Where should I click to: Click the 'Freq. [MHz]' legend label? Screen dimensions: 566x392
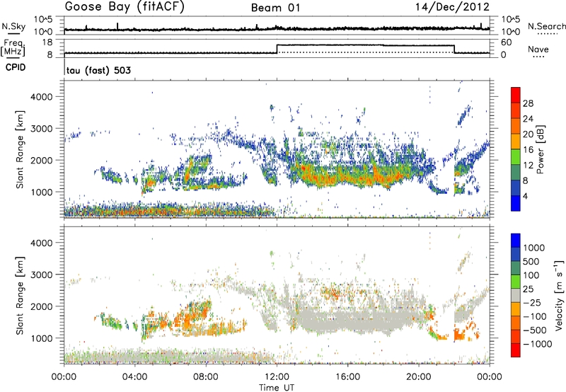(13, 47)
